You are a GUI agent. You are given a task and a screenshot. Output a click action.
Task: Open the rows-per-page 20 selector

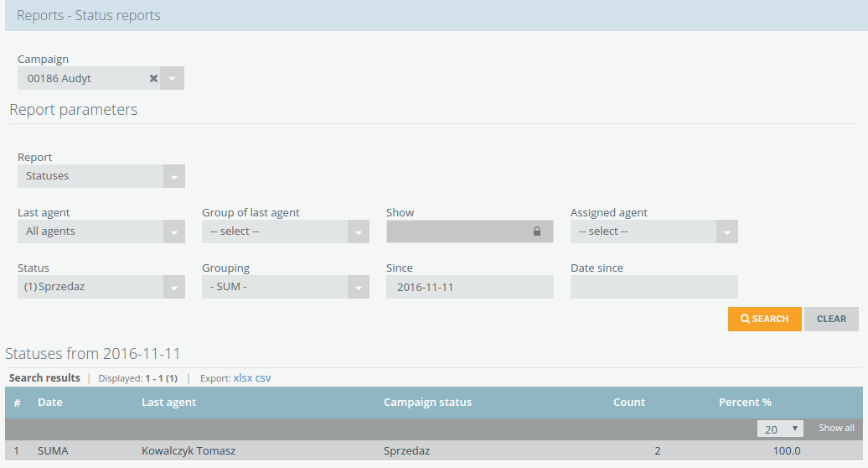(x=780, y=429)
